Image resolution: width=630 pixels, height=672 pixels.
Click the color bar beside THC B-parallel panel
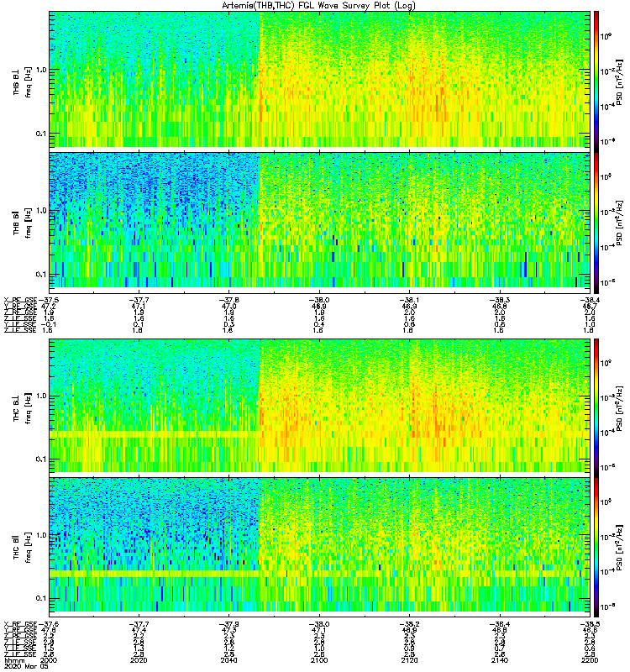(x=596, y=547)
